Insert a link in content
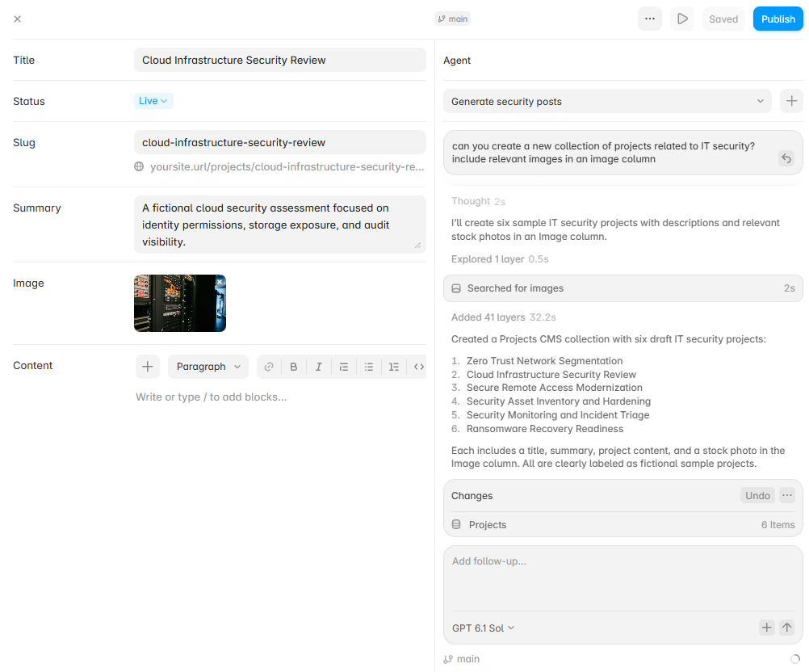Viewport: 809px width, 672px height. [x=269, y=367]
